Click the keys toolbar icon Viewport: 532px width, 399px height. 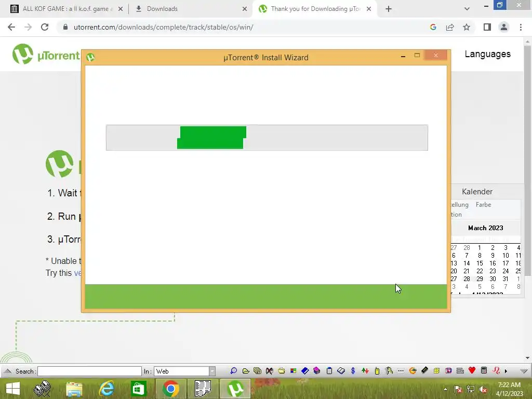pos(389,371)
